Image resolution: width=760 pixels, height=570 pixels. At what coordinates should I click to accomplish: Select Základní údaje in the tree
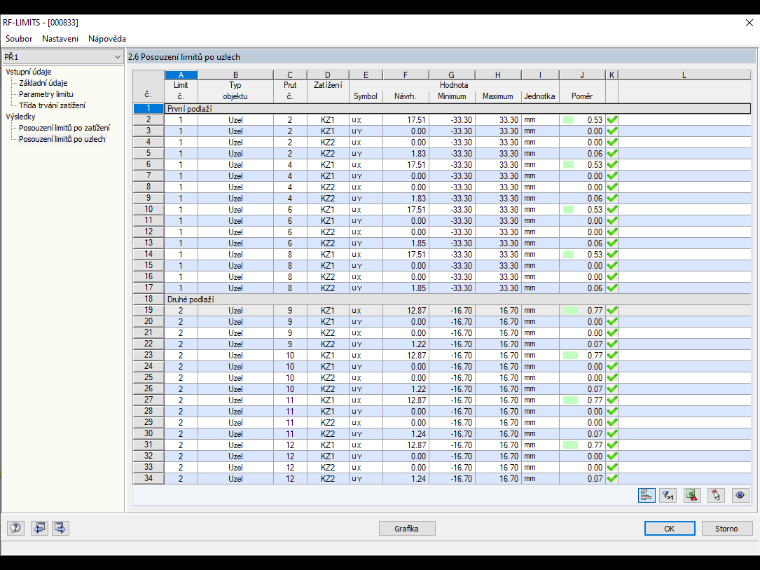pos(43,83)
